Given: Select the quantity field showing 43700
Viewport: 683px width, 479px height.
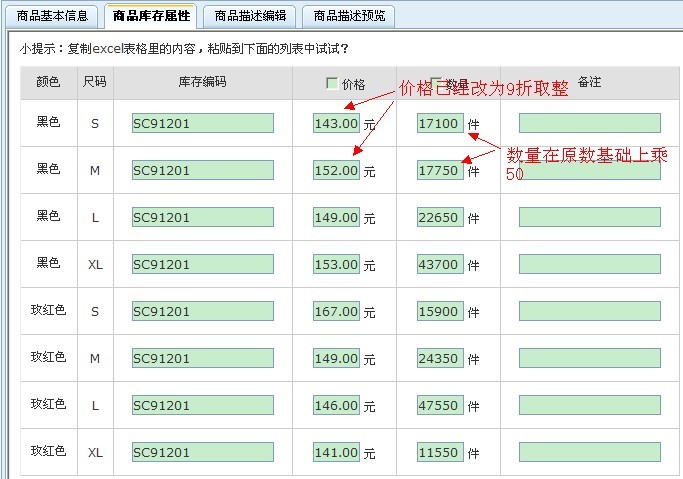Looking at the screenshot, I should coord(440,264).
